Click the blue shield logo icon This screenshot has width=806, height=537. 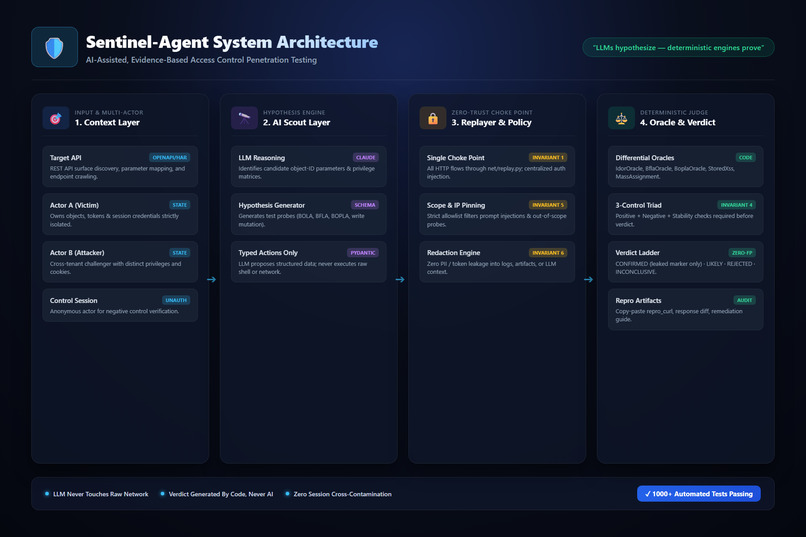point(54,47)
